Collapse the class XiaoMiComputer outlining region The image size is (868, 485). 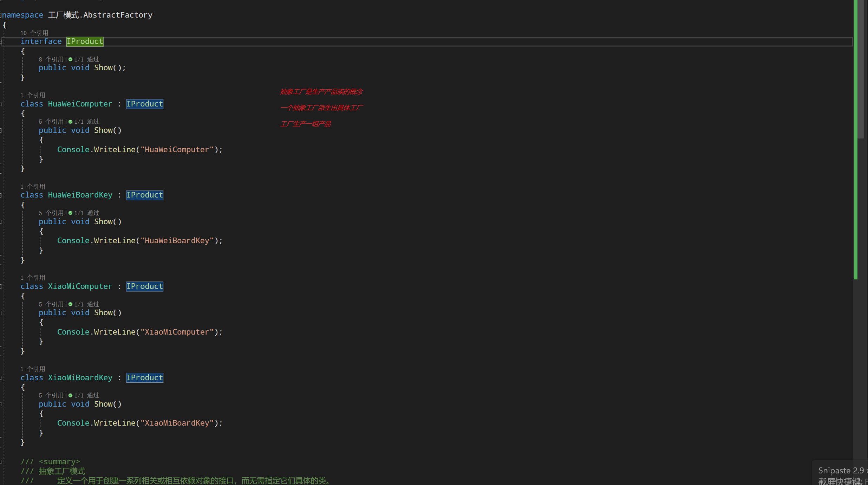[1, 286]
